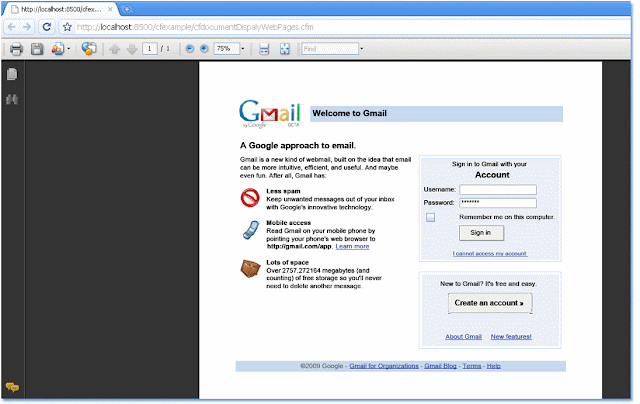The width and height of the screenshot is (640, 404).
Task: Tick Remember me on this computer checkbox
Action: 430,217
